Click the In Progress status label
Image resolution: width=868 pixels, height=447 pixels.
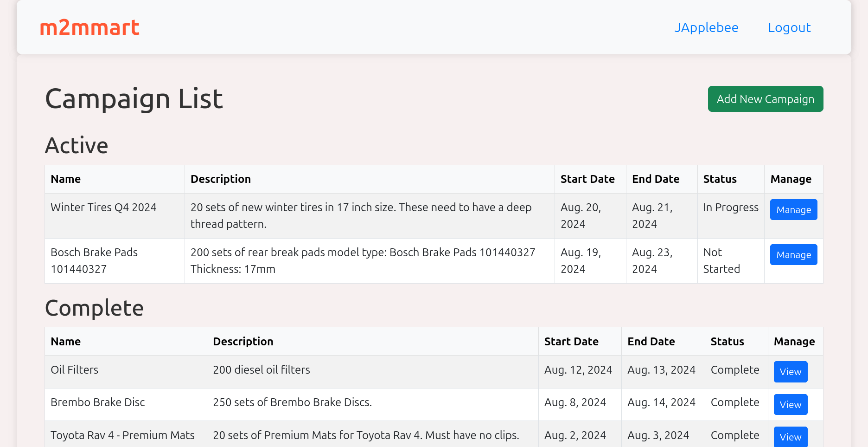tap(731, 207)
